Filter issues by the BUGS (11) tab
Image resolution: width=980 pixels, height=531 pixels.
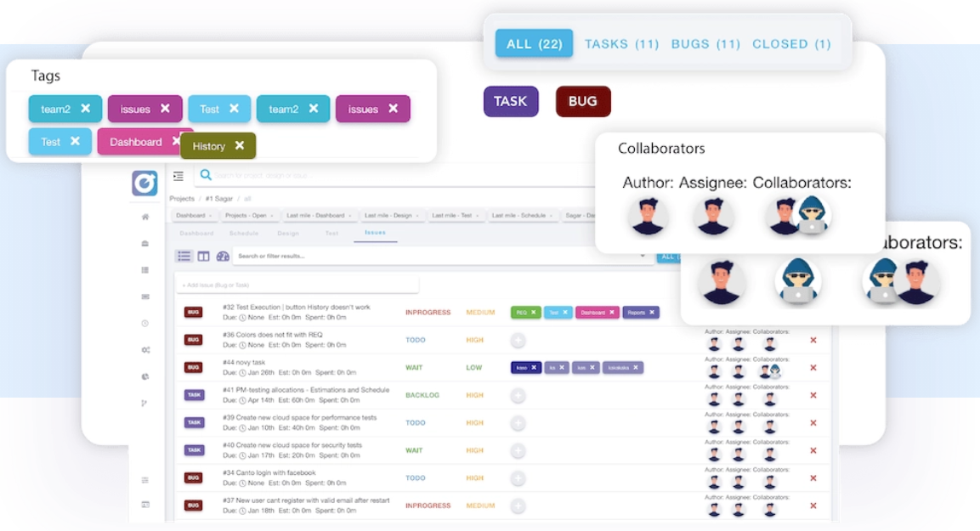[705, 44]
